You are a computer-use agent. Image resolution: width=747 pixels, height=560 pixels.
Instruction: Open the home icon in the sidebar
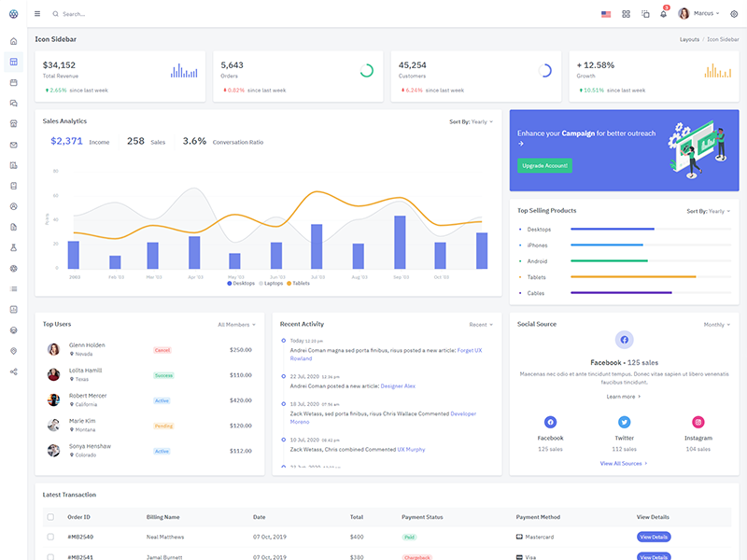[x=13, y=41]
